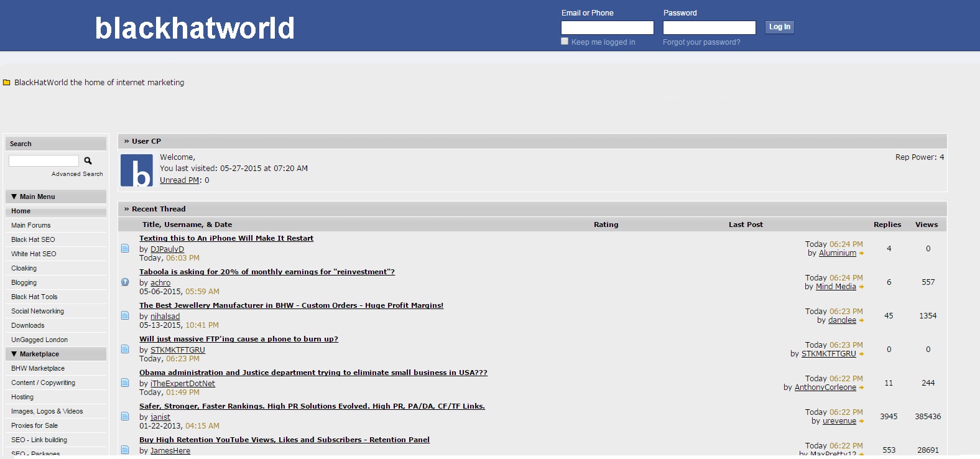
Task: Focus the sidebar search box
Action: pos(44,160)
